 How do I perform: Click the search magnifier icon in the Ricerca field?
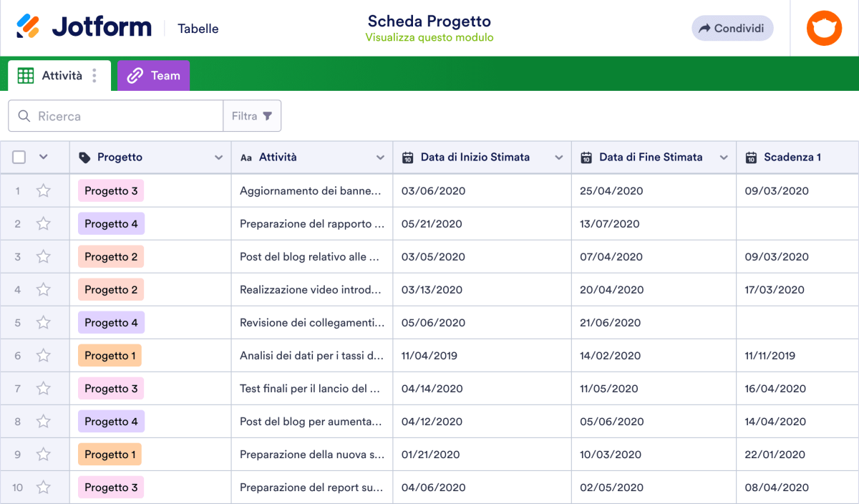pos(24,115)
